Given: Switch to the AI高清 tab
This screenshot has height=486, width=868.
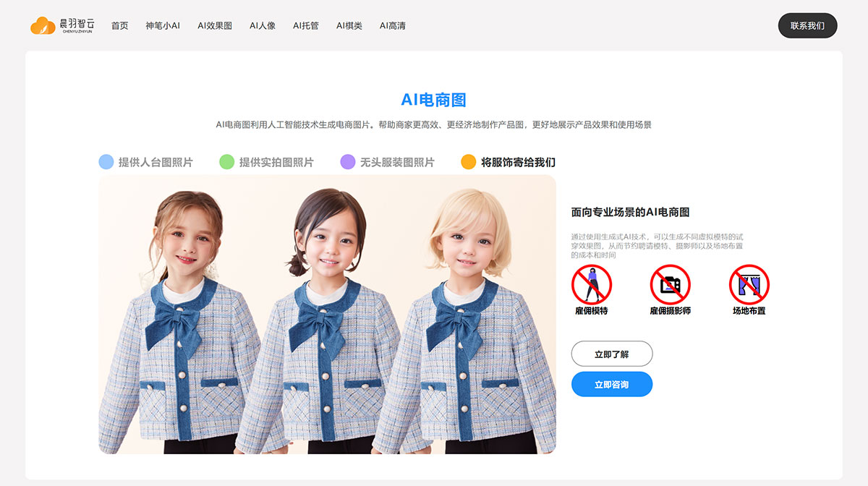Looking at the screenshot, I should click(392, 25).
